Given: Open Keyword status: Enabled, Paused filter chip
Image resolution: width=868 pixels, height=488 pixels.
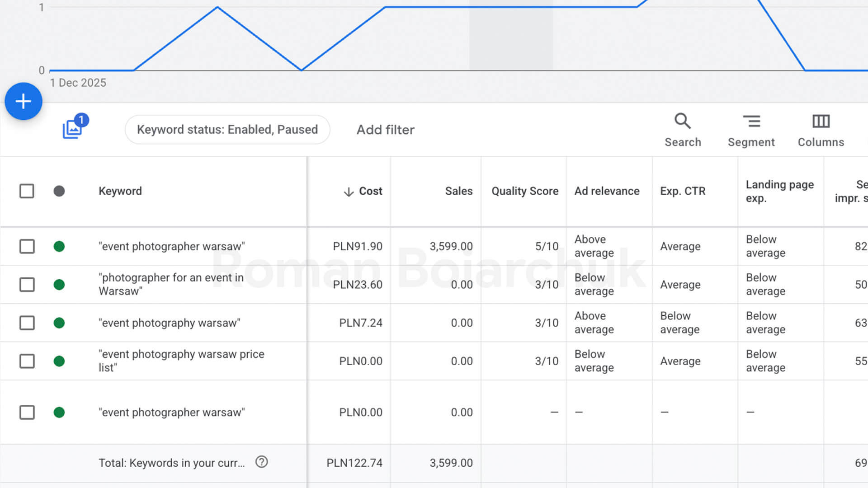Looking at the screenshot, I should point(227,130).
